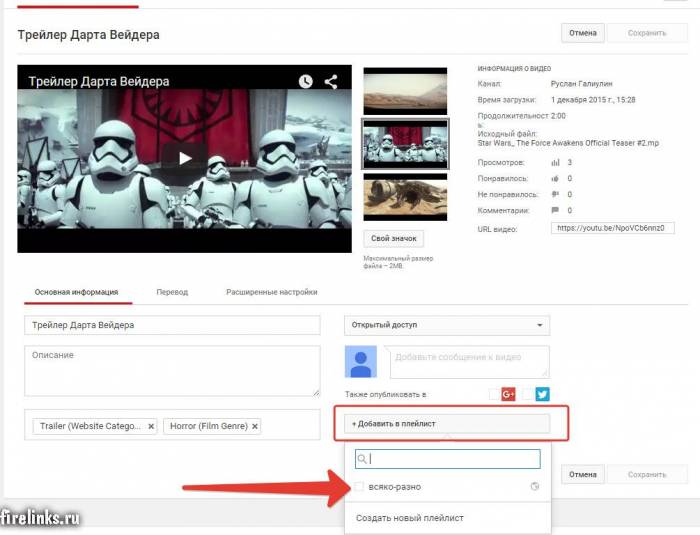Screen dimensions: 700x535
Task: Click the Google+ share icon
Action: (x=508, y=395)
